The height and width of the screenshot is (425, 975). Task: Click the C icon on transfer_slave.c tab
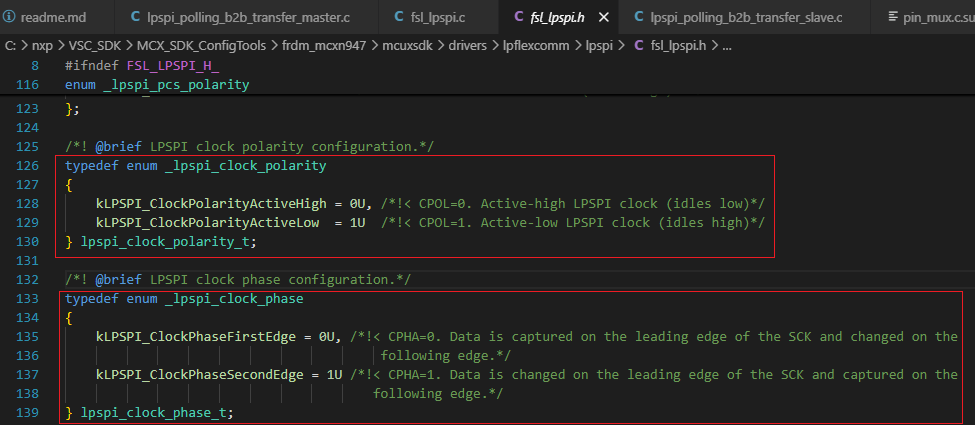tap(639, 17)
